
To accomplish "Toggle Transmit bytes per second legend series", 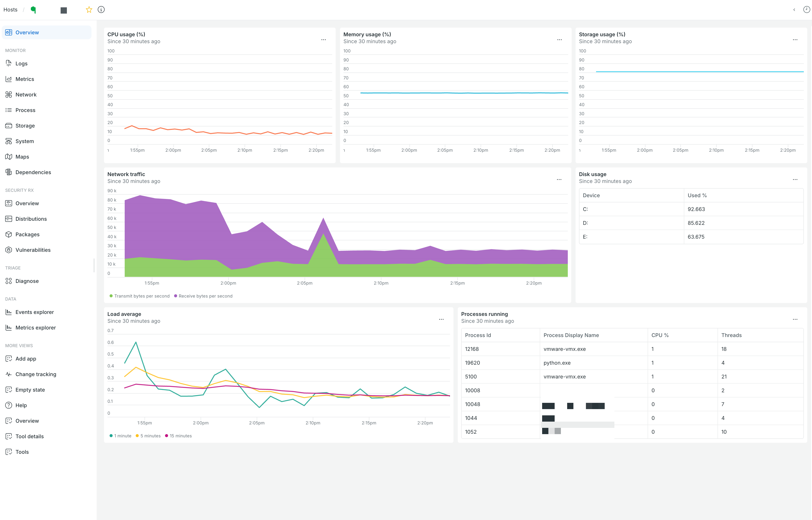I will pos(139,296).
